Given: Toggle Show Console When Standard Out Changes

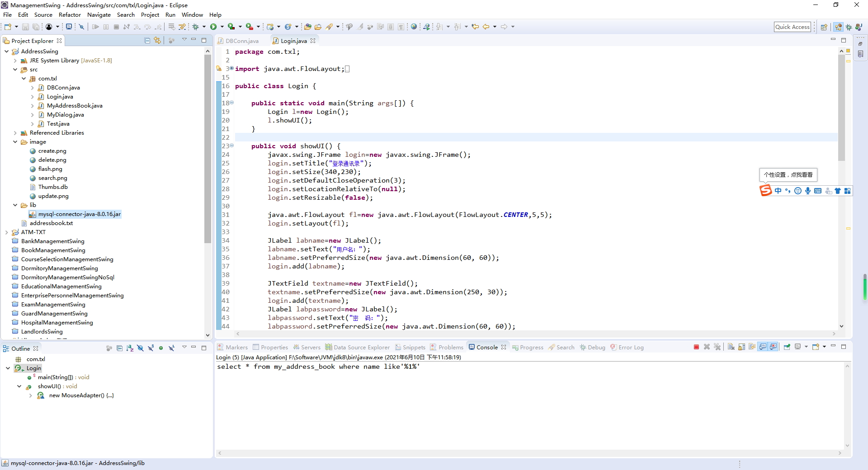Looking at the screenshot, I should pos(763,347).
